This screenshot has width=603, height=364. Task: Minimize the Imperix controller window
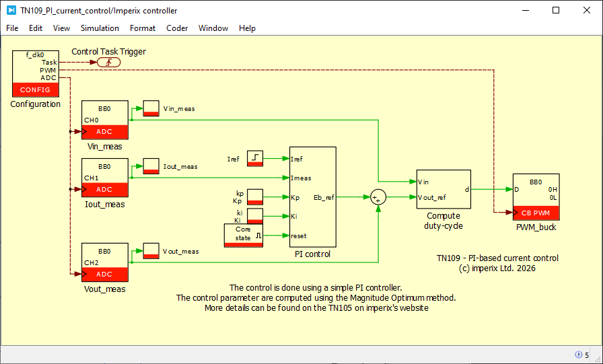[x=525, y=10]
